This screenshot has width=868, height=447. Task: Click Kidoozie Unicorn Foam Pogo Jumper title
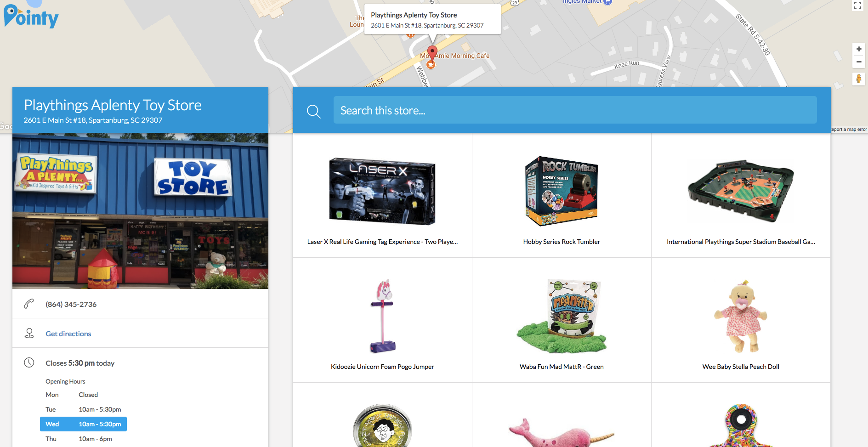[x=382, y=367]
